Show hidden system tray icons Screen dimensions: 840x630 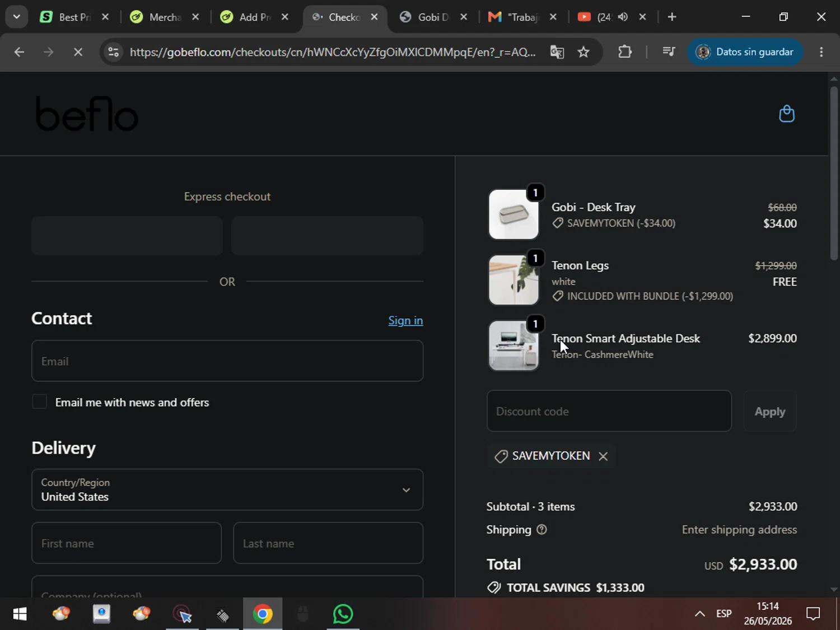pos(699,614)
